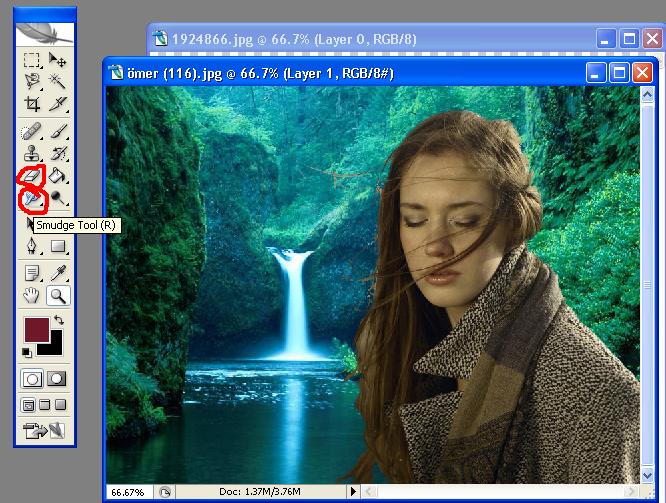Select the Polygonal Lasso tool

pyautogui.click(x=32, y=81)
